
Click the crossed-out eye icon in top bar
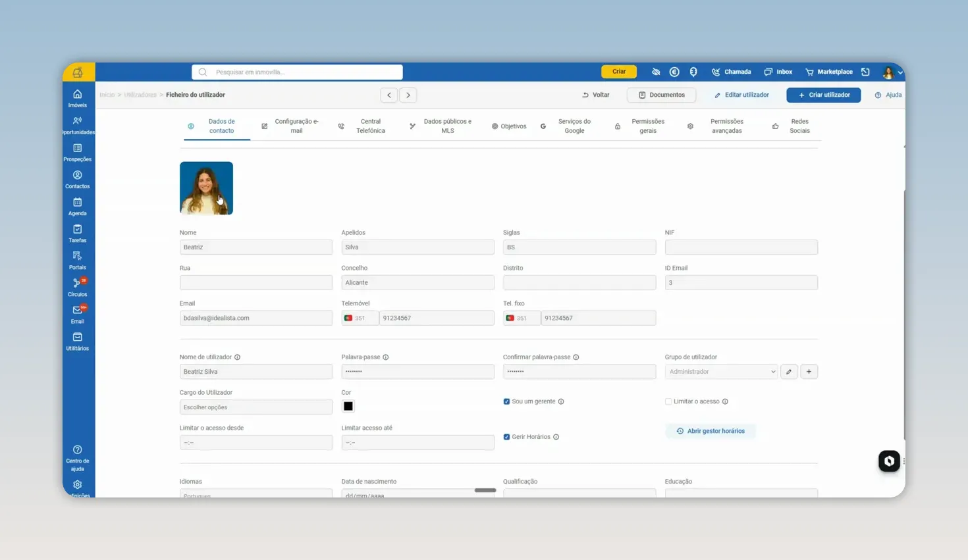click(656, 72)
